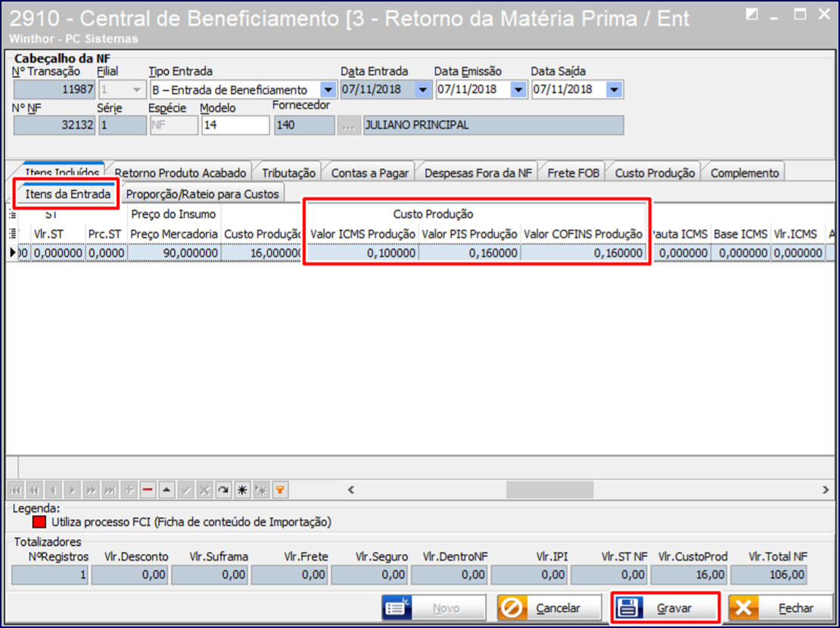
Task: Click into the Modelo input field
Action: [235, 126]
